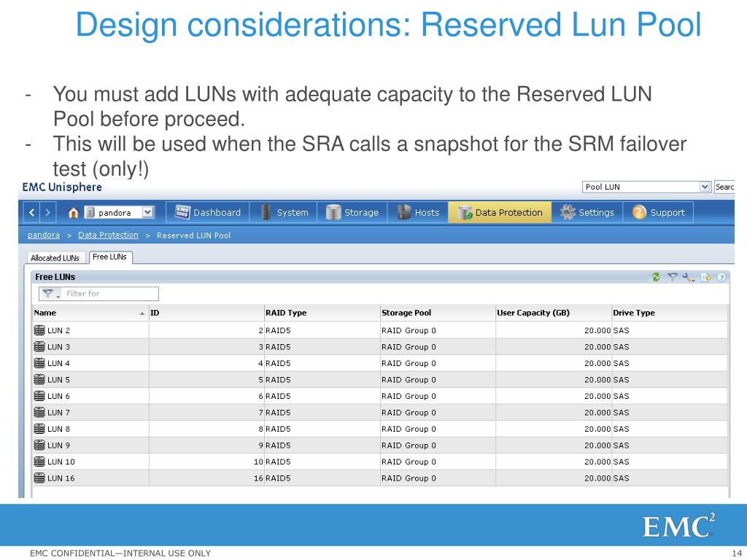
Task: Click the LUN 10 disk icon
Action: pos(39,462)
